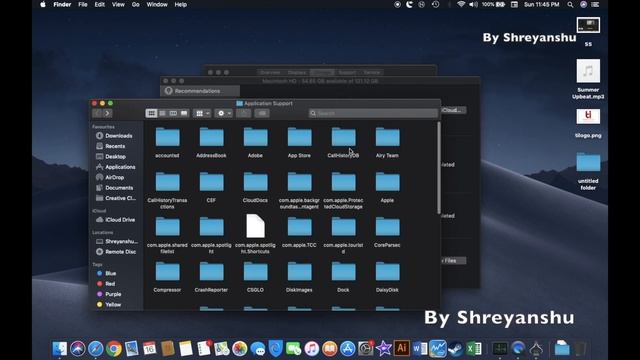Switch Finder to gallery view
Viewport: 640px width, 360px height.
click(x=184, y=113)
